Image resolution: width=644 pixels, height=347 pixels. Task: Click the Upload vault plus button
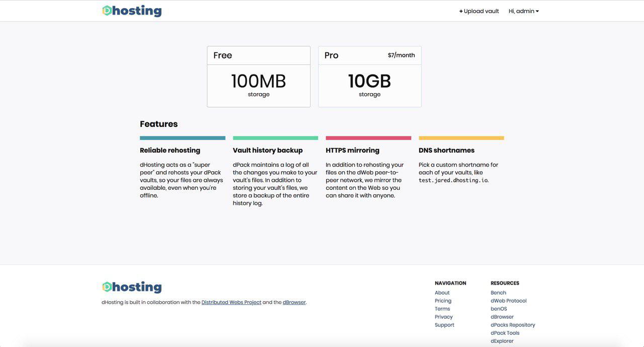pyautogui.click(x=479, y=11)
